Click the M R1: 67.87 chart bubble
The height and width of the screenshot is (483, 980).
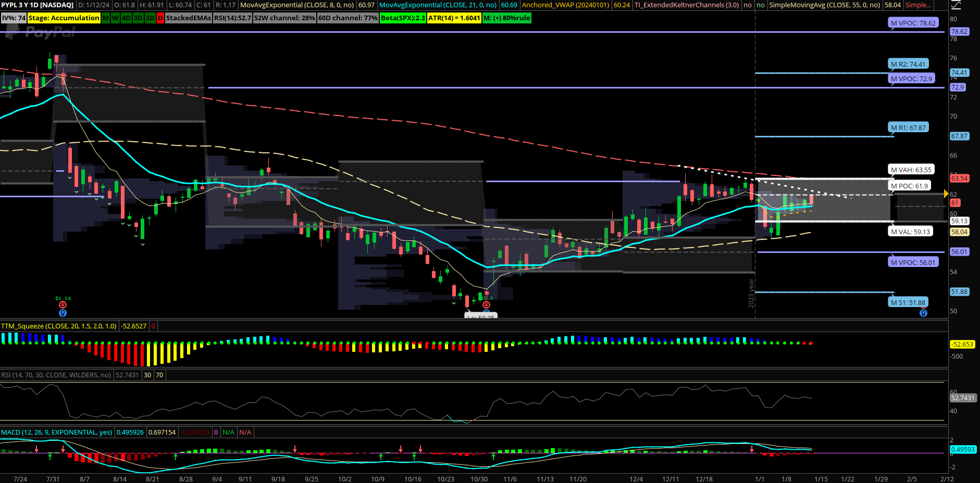908,128
